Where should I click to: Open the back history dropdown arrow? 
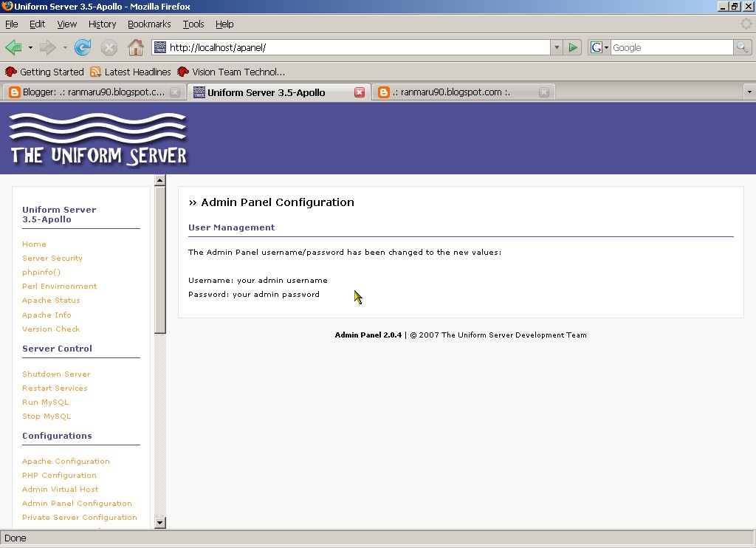(x=30, y=47)
